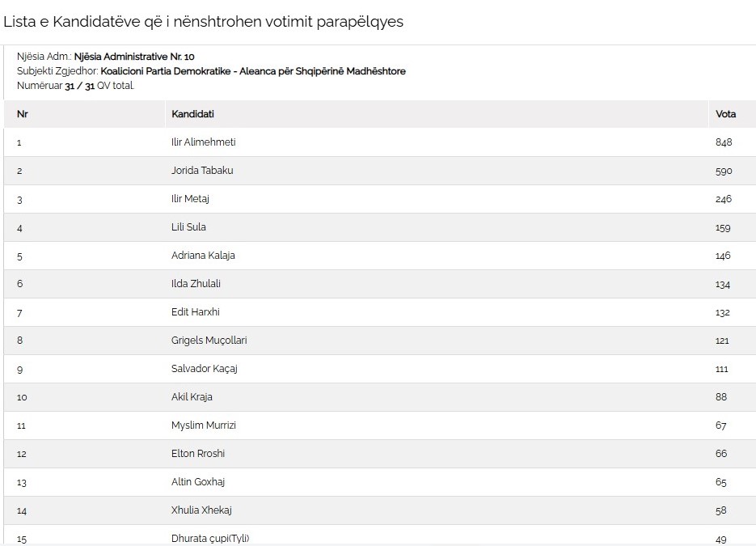The height and width of the screenshot is (546, 756).
Task: Select candidate Ilir Alimehmeti
Action: [203, 142]
